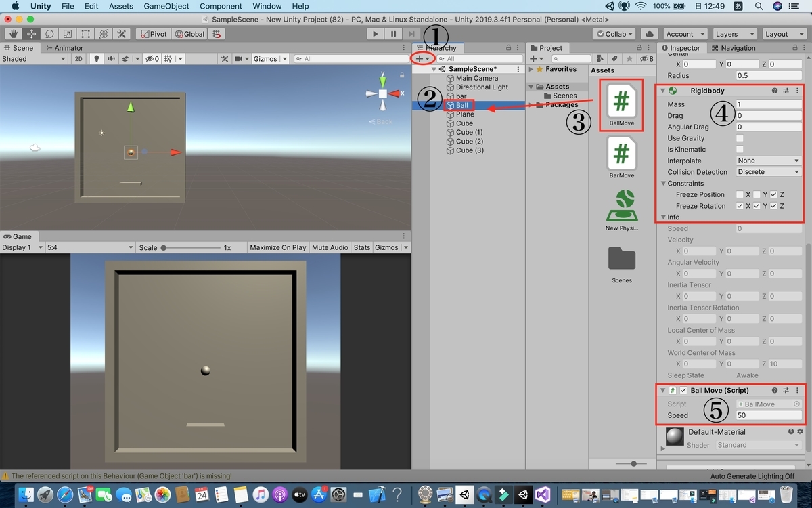
Task: Open the Collision Detection dropdown
Action: 769,172
